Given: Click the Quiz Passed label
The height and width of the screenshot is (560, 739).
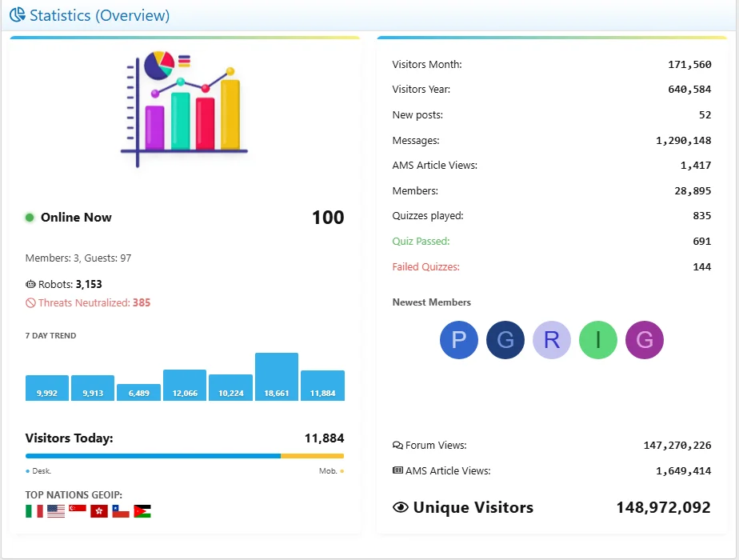Looking at the screenshot, I should click(421, 242).
